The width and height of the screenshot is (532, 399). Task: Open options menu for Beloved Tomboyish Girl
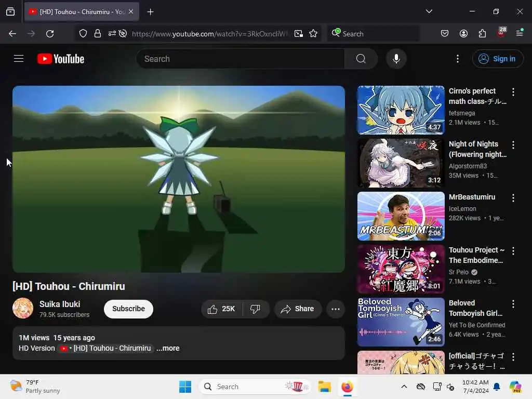[513, 303]
